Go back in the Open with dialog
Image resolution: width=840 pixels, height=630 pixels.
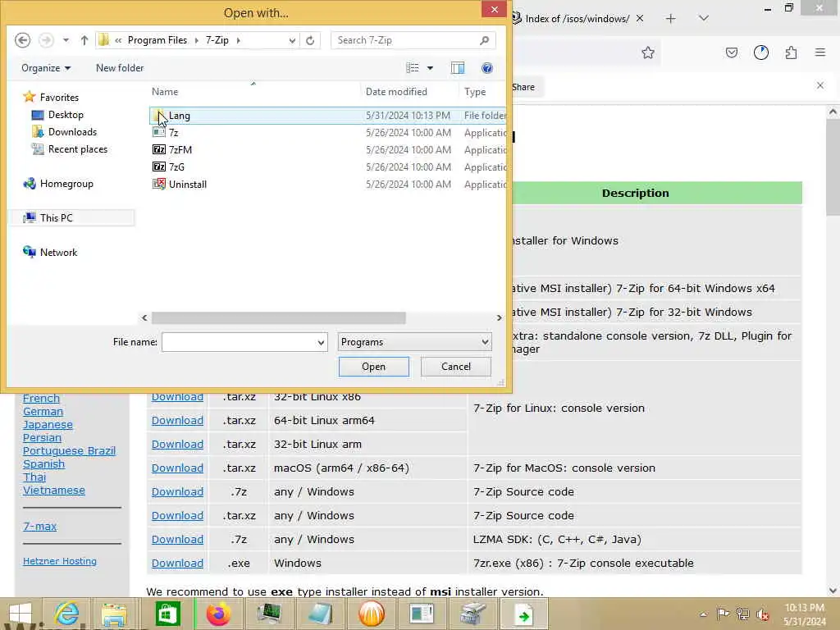pyautogui.click(x=22, y=40)
